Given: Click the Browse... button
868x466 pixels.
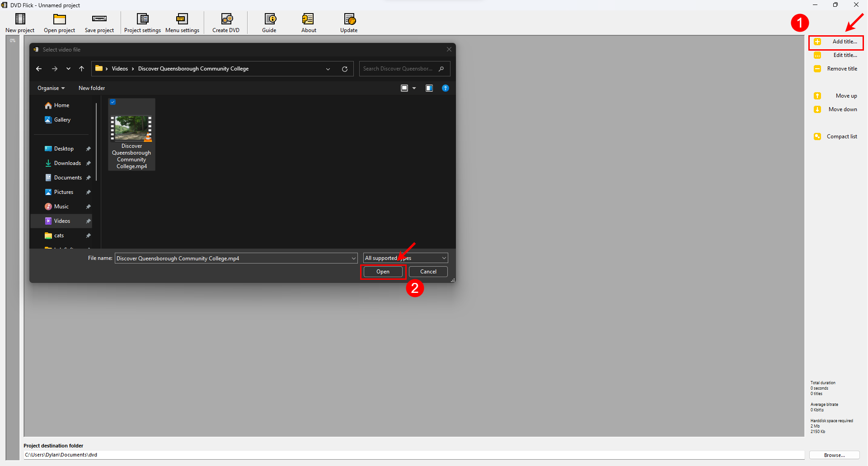Looking at the screenshot, I should [834, 455].
